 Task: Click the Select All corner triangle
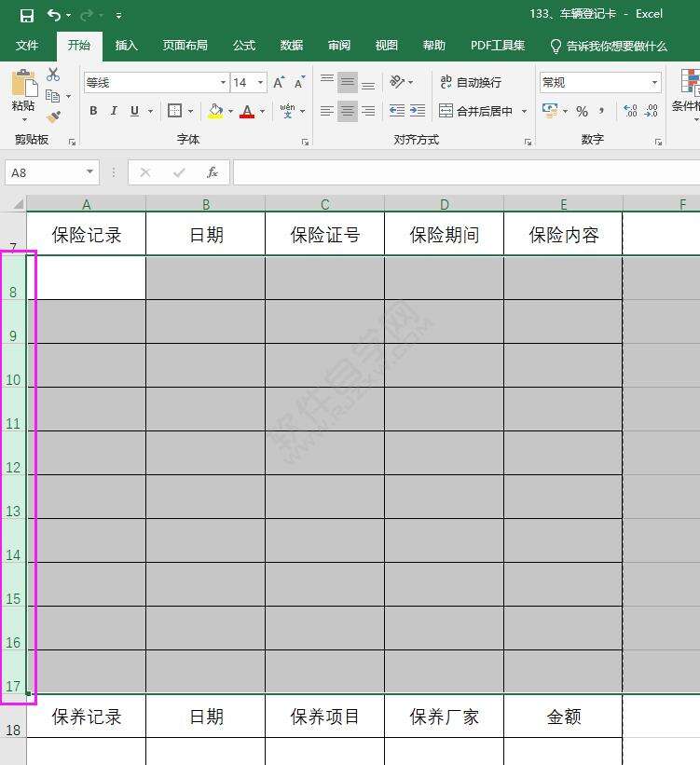click(18, 203)
